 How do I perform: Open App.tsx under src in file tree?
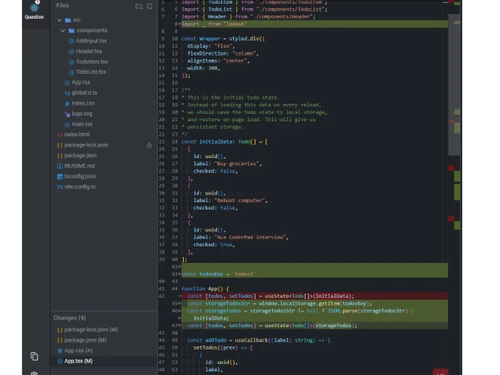pyautogui.click(x=81, y=82)
